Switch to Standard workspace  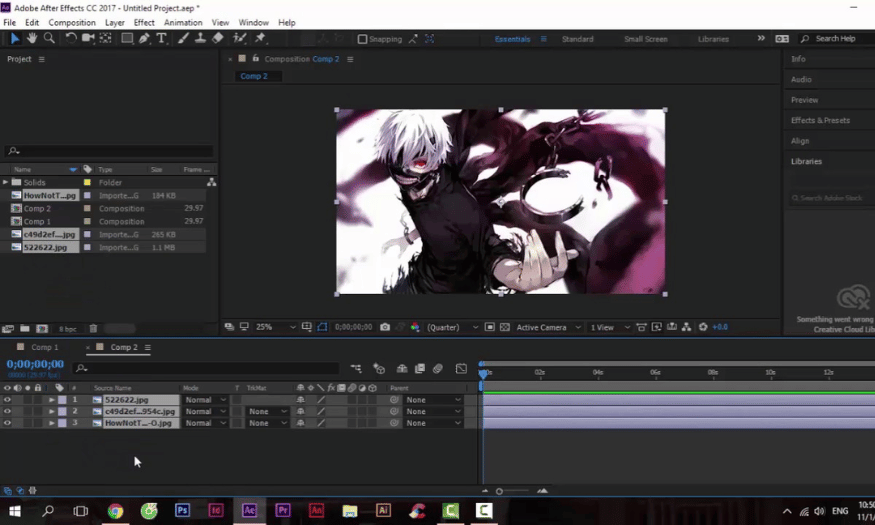578,39
